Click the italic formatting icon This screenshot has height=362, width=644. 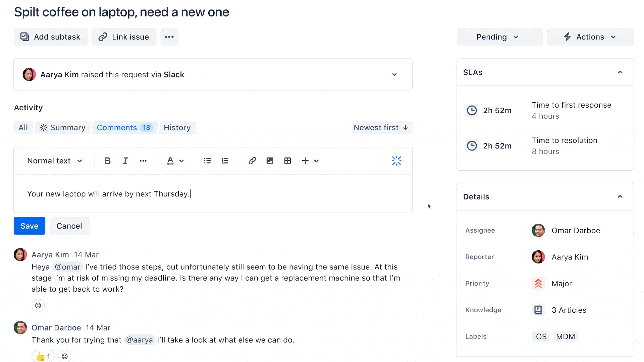[x=125, y=161]
